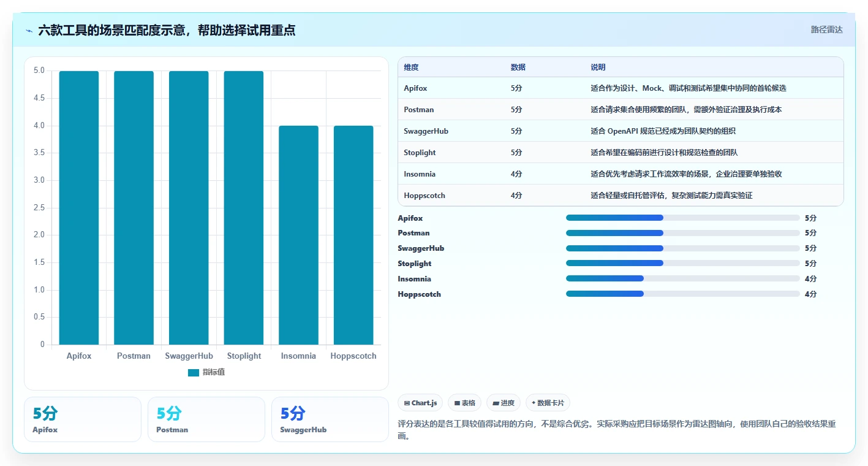
Task: Click the Hoppscotch description about 自托管评估
Action: (671, 196)
